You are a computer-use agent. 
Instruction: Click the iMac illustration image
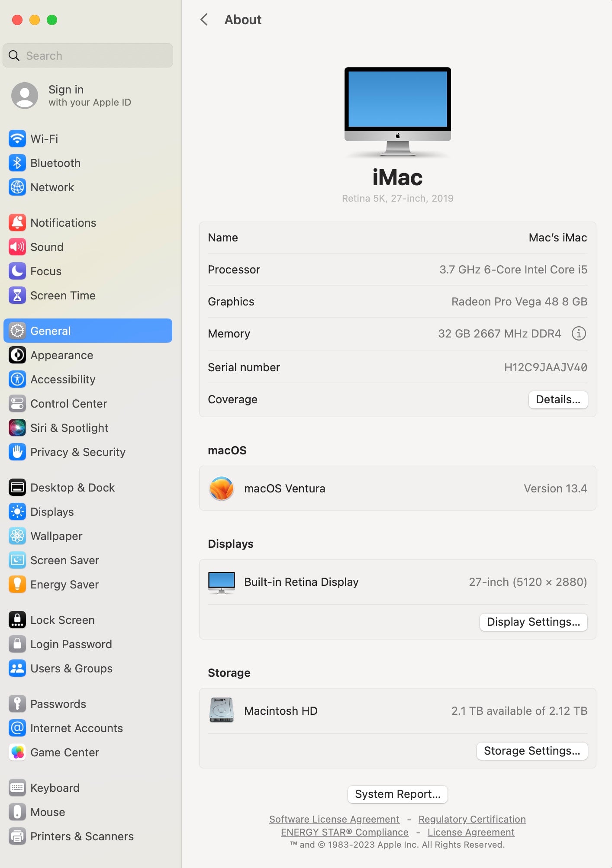pyautogui.click(x=397, y=112)
